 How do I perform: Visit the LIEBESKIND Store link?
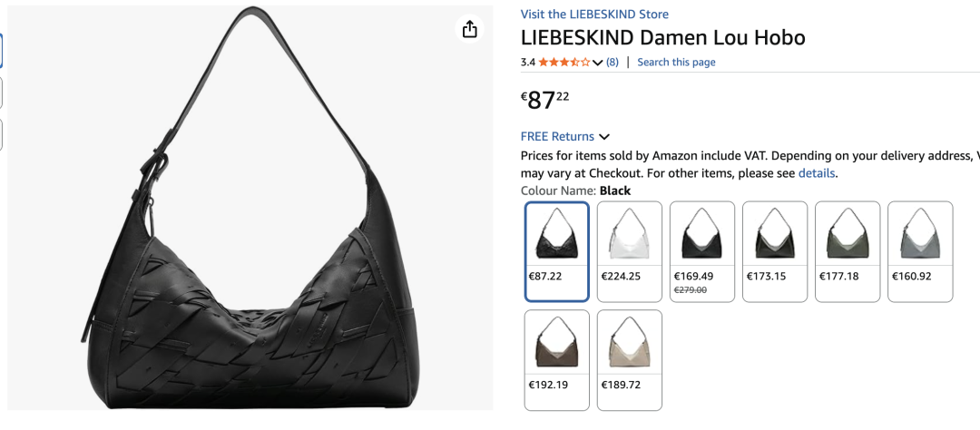[594, 15]
